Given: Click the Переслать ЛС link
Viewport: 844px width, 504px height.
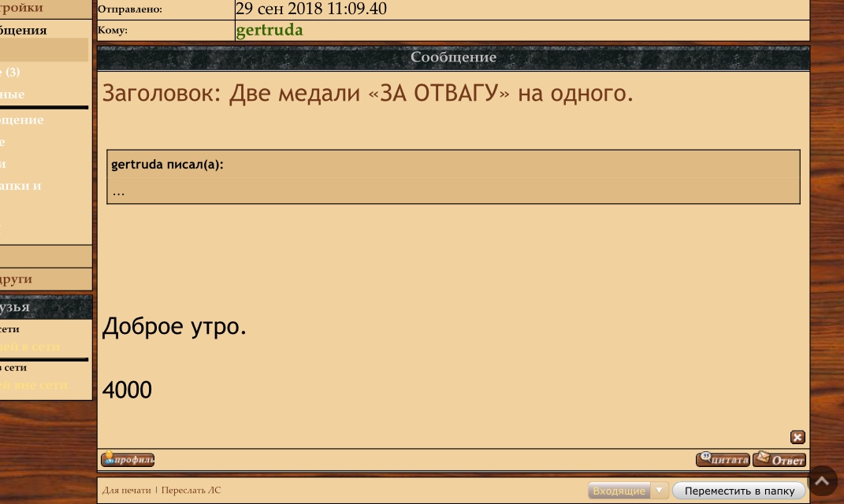Looking at the screenshot, I should 191,490.
